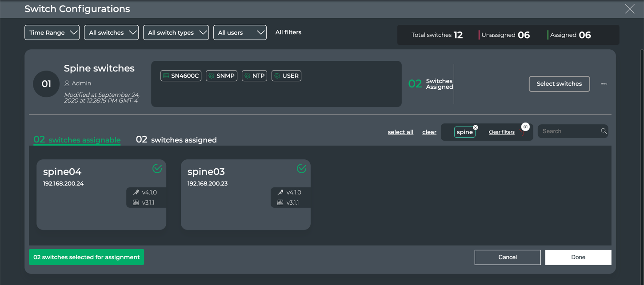Click the three-dot more options icon

604,84
